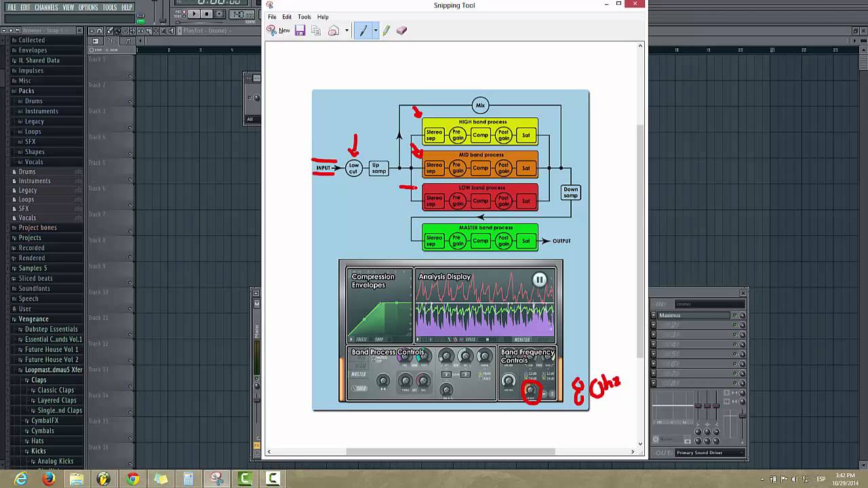This screenshot has height=488, width=868.
Task: Expand Drums folder under Packs
Action: click(33, 101)
